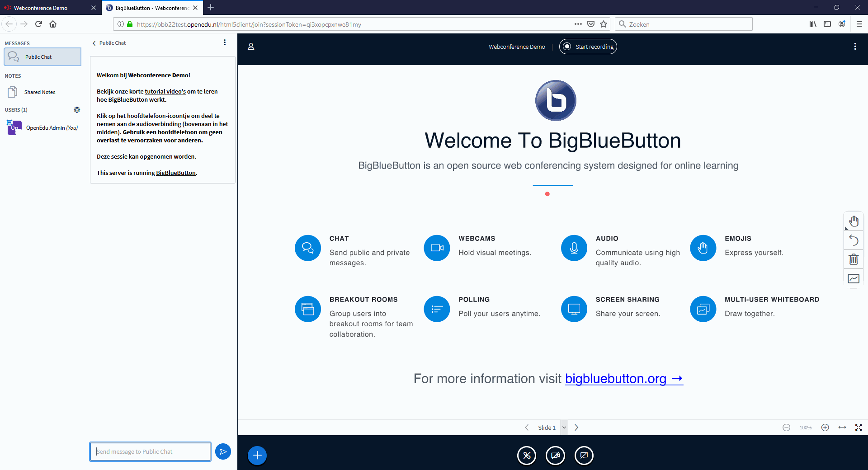Viewport: 868px width, 470px height.
Task: Click the USERS (1) heading
Action: pos(16,110)
